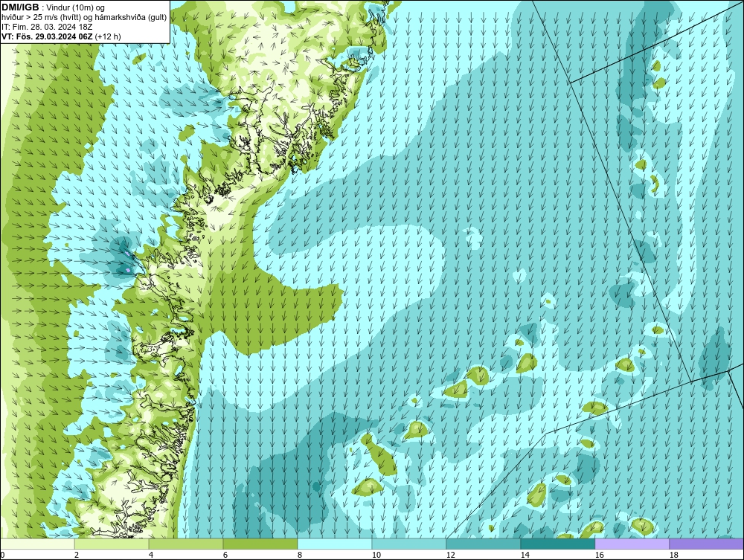Click the legend scale label '4'
744x560 pixels.
point(151,555)
